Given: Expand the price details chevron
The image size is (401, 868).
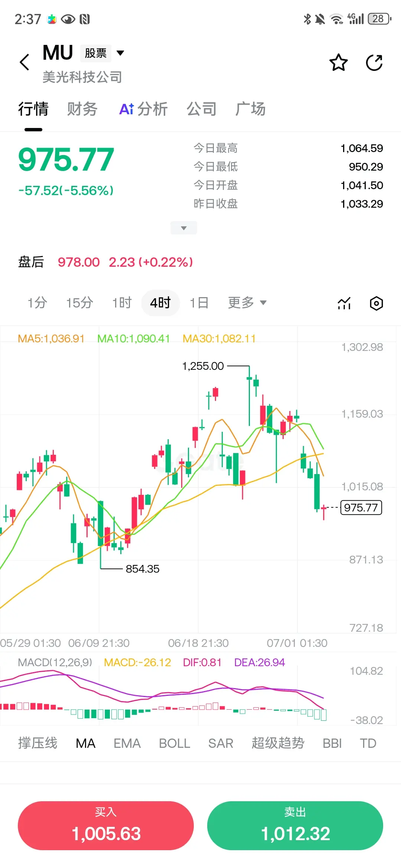Looking at the screenshot, I should (184, 228).
